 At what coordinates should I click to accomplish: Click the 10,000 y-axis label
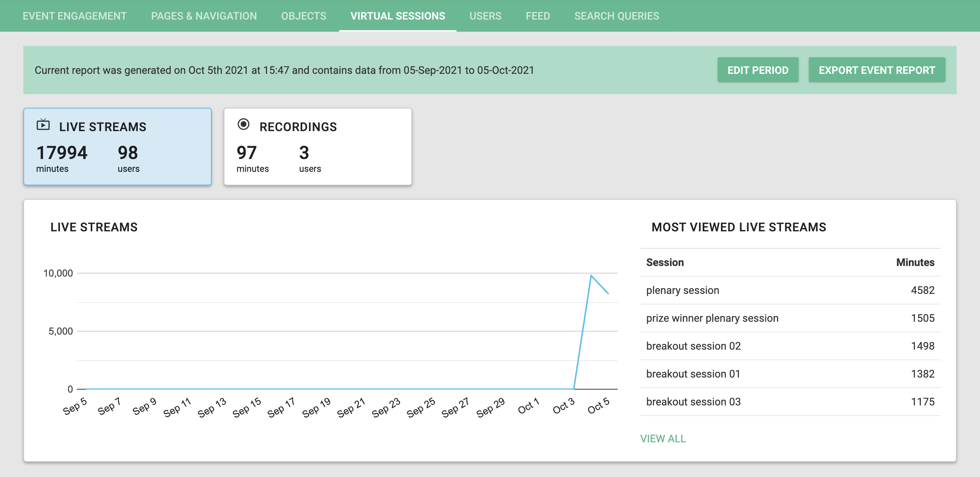[58, 273]
